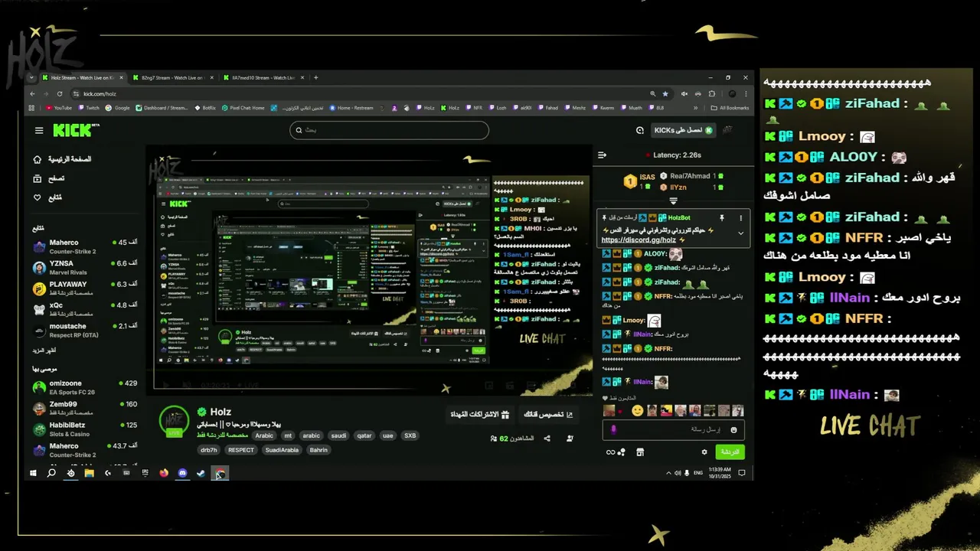
Task: Switch to the Holz Stream browser tab
Action: click(82, 77)
